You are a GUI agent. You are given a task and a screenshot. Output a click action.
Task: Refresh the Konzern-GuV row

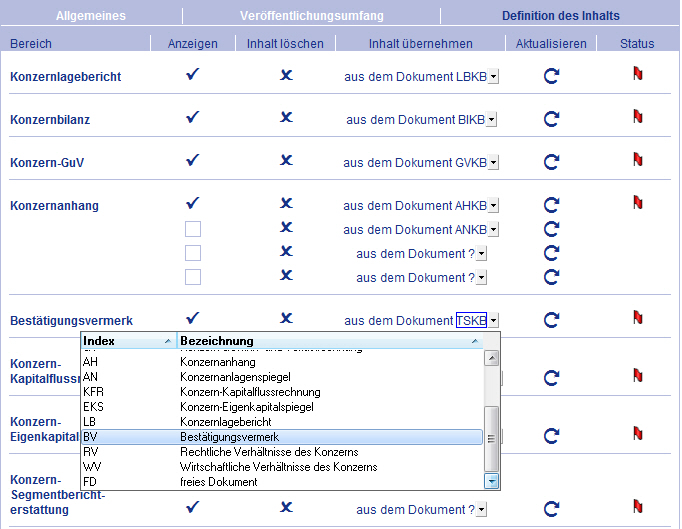coord(552,162)
